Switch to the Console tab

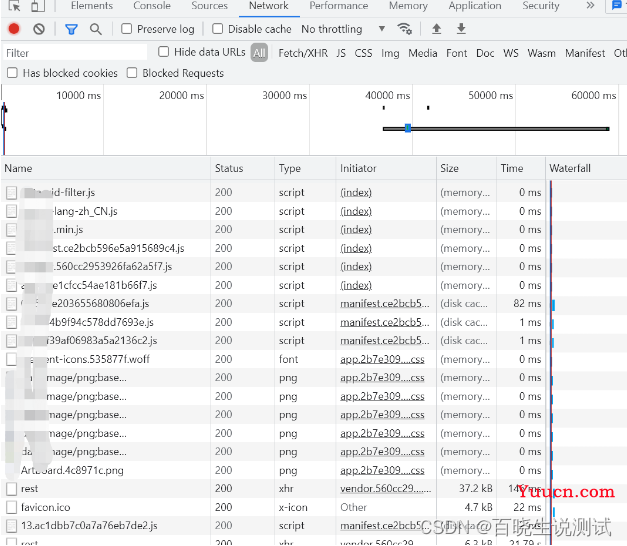pos(152,6)
